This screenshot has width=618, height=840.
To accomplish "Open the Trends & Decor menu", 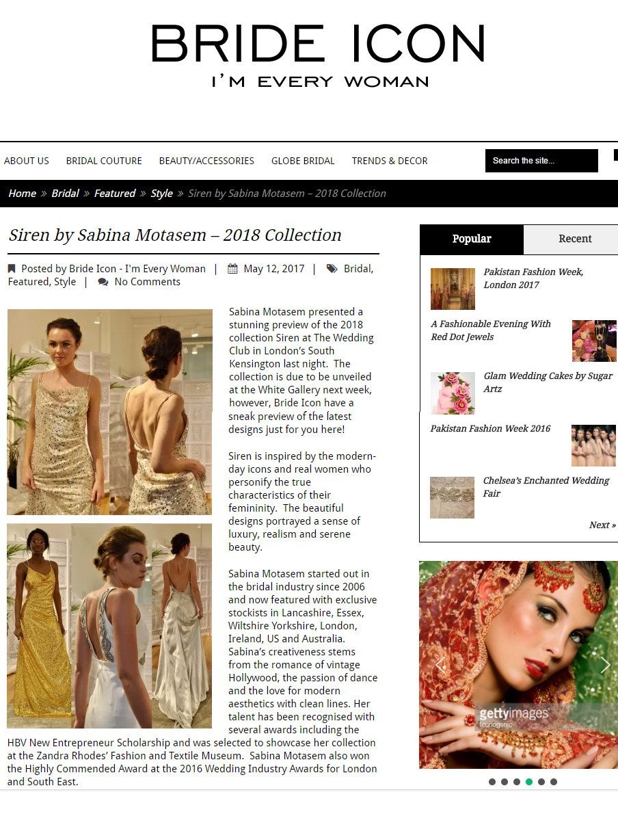I will (x=390, y=161).
